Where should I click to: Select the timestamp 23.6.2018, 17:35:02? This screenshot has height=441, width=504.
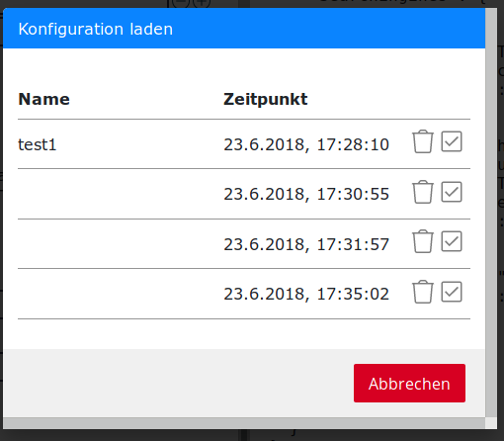coord(306,294)
